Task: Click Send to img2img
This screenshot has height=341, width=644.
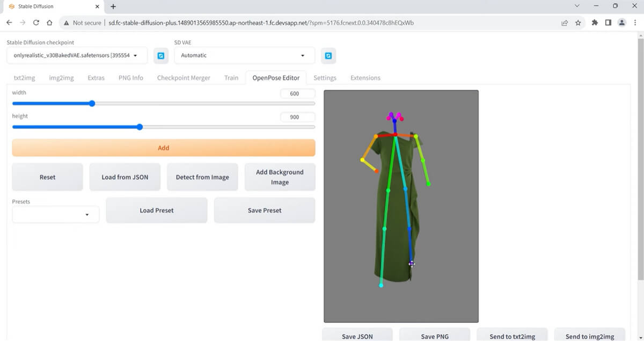Action: 589,335
